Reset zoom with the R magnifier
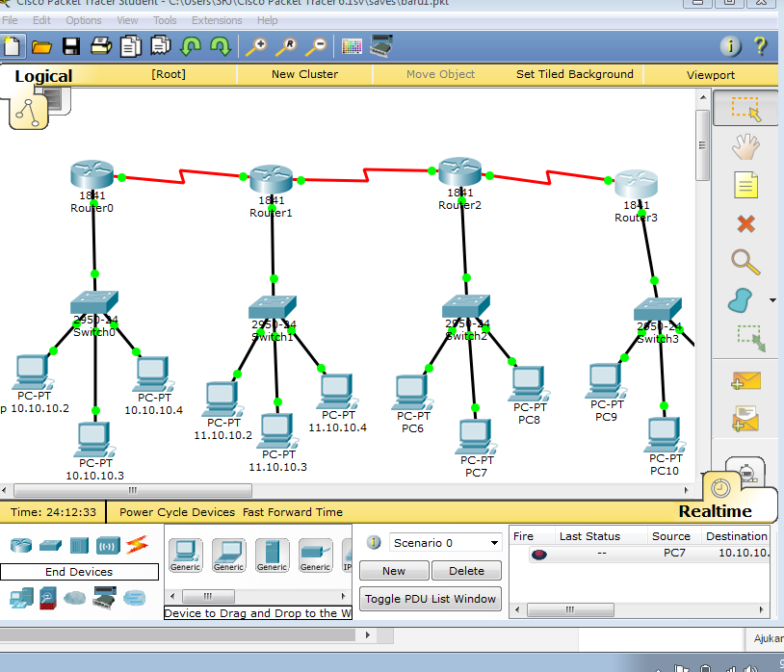The height and width of the screenshot is (672, 784). pos(286,46)
